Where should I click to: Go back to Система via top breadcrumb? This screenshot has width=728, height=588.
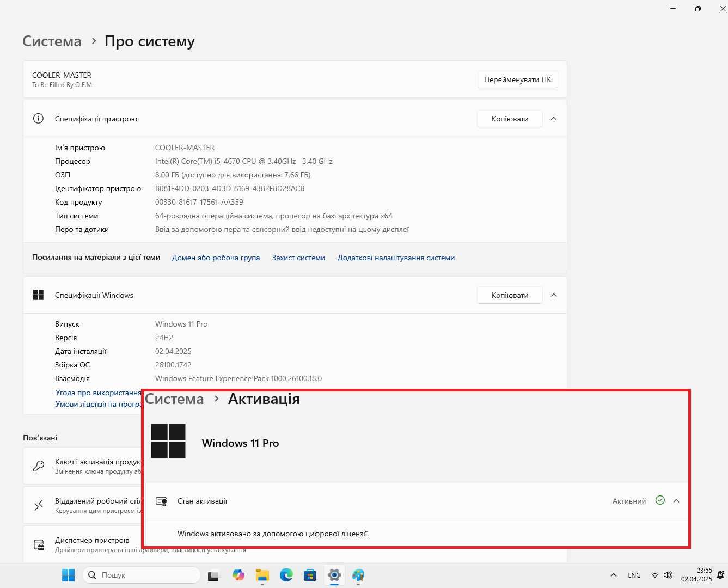pos(52,41)
